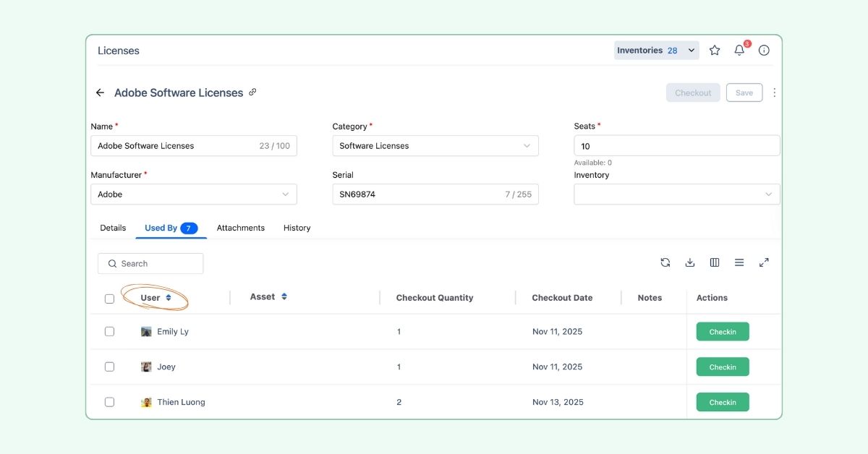Open the column chooser icon
The height and width of the screenshot is (454, 868).
click(x=715, y=263)
